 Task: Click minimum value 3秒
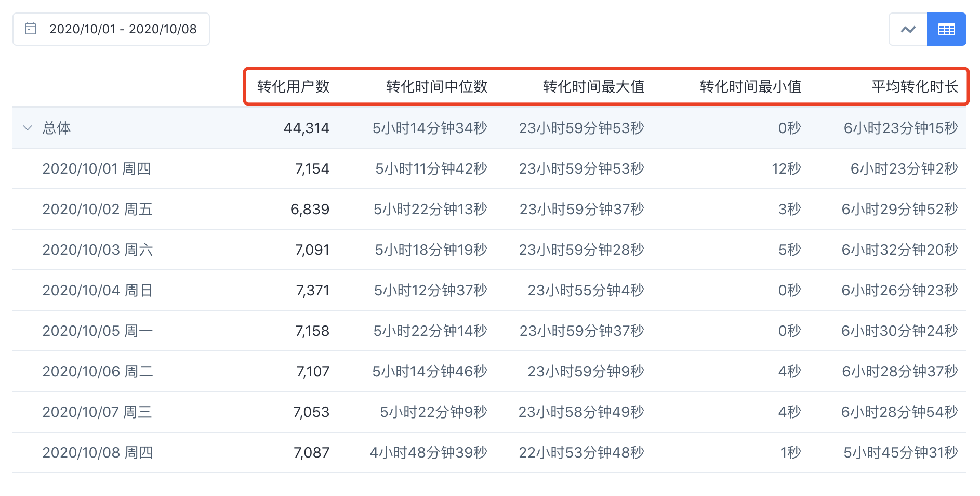pos(790,209)
